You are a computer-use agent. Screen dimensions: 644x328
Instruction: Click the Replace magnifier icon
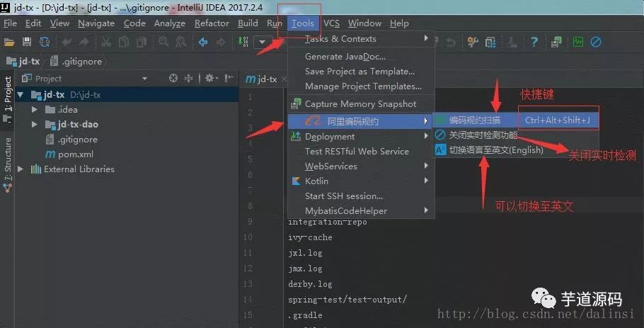pyautogui.click(x=180, y=42)
